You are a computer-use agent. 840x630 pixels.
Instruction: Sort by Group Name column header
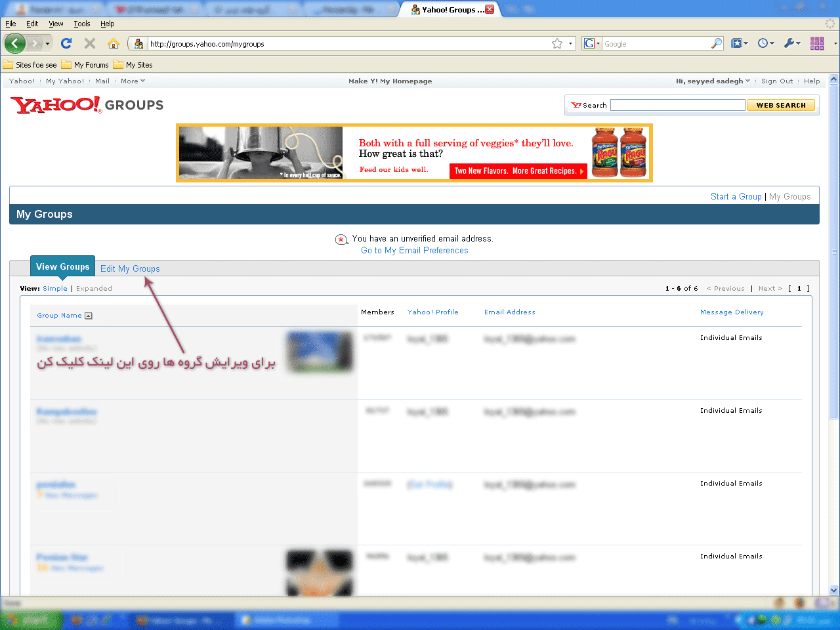tap(59, 316)
